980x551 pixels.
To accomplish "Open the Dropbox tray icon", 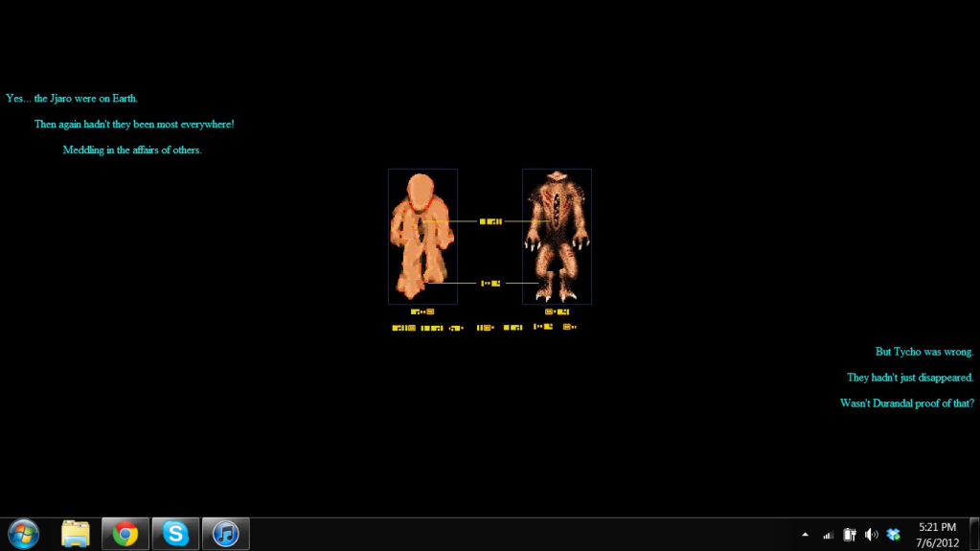I will click(x=893, y=535).
